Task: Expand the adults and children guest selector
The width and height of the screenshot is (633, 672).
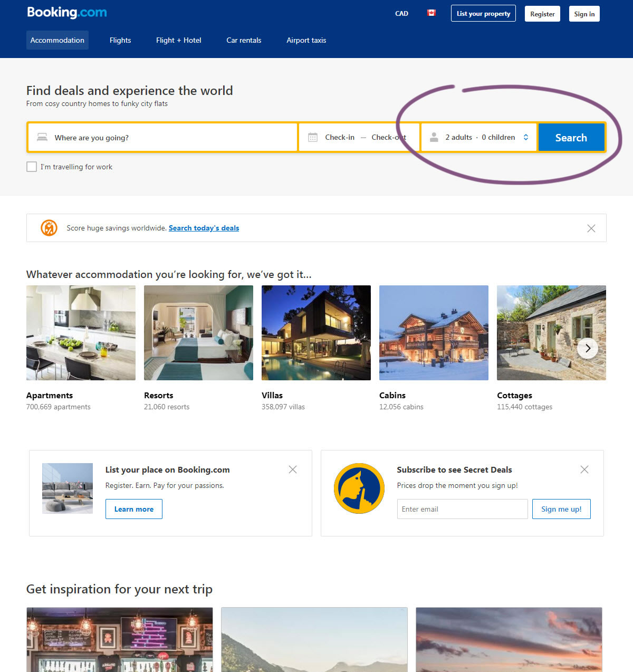Action: point(479,137)
